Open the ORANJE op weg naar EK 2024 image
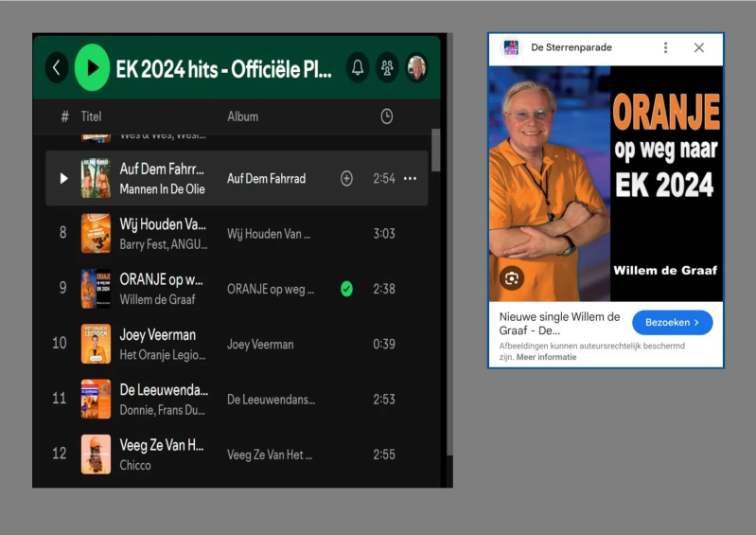 click(607, 184)
